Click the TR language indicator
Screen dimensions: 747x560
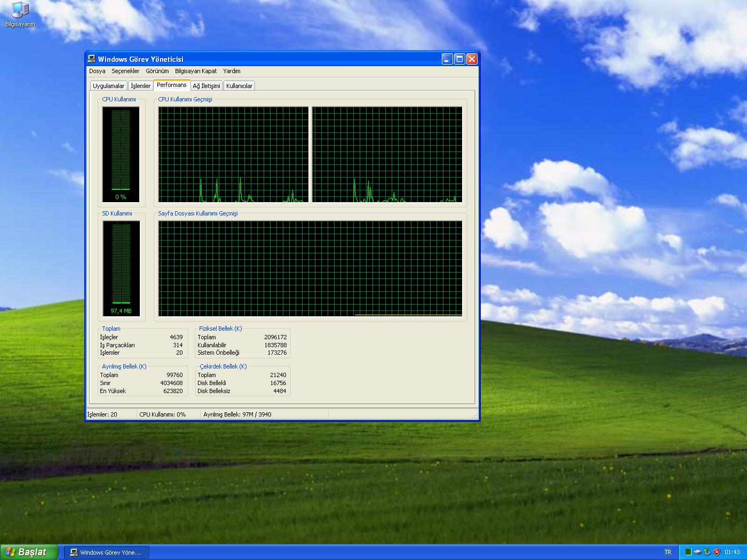point(668,552)
